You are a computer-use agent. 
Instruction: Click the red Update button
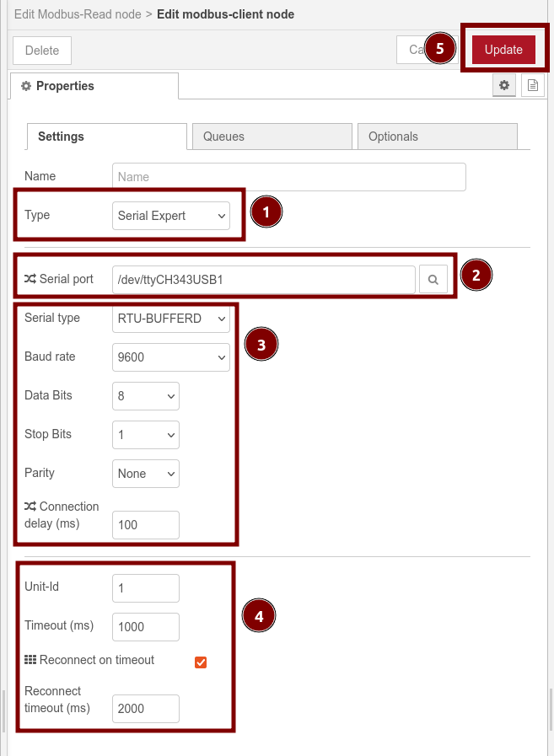(503, 50)
